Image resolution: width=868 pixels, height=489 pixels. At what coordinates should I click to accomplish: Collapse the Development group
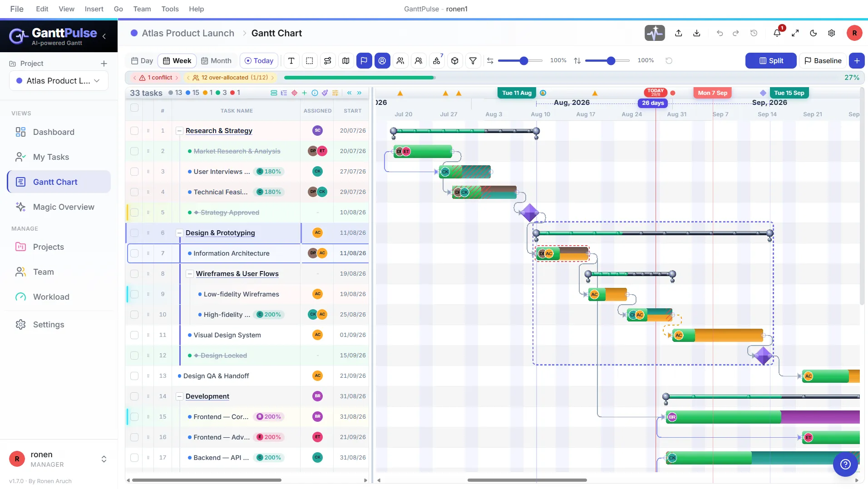pyautogui.click(x=179, y=396)
